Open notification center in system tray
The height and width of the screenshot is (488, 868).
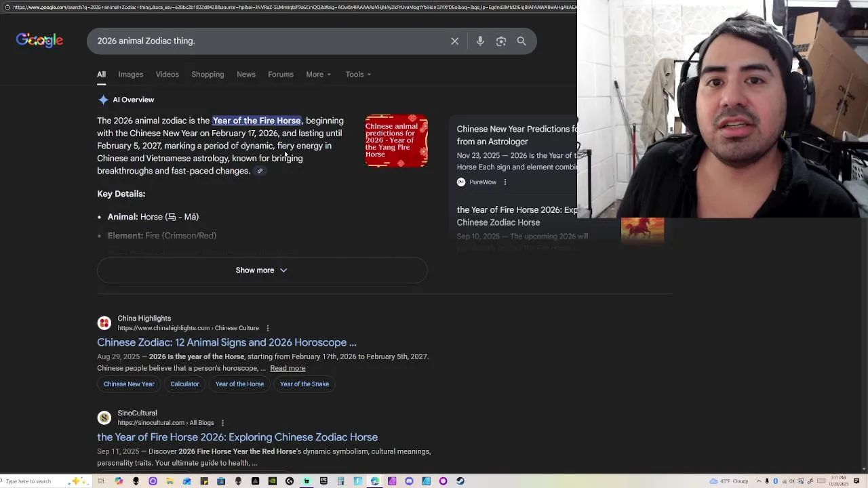click(x=856, y=481)
